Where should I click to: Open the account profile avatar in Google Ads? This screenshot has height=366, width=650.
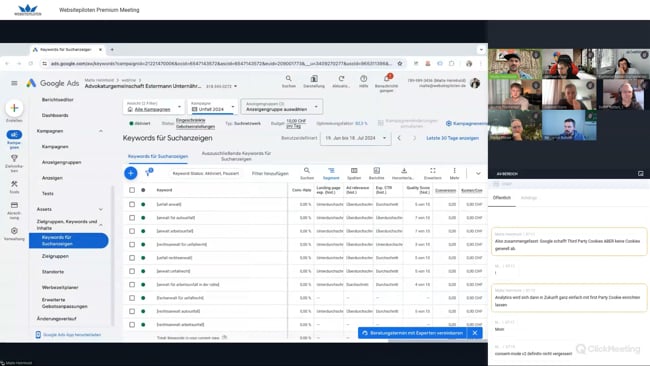475,83
